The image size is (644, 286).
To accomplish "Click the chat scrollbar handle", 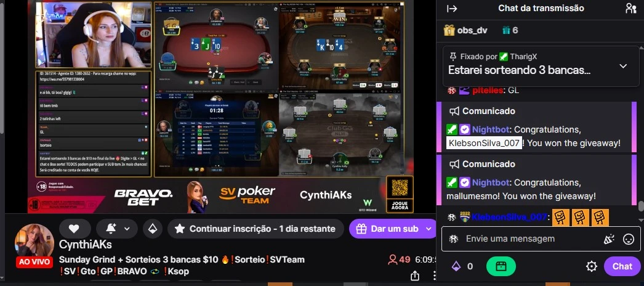I will [x=641, y=206].
